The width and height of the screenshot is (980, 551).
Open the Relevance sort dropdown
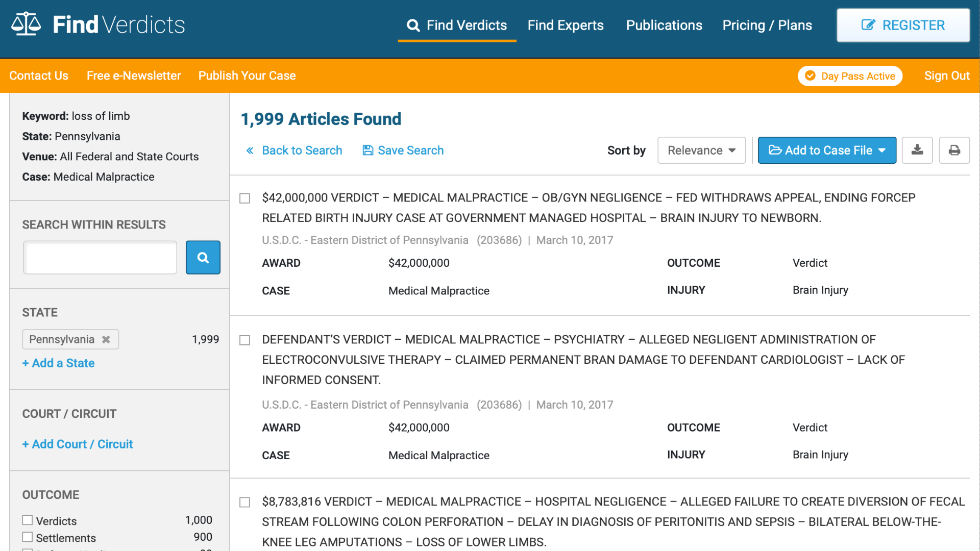click(x=701, y=150)
